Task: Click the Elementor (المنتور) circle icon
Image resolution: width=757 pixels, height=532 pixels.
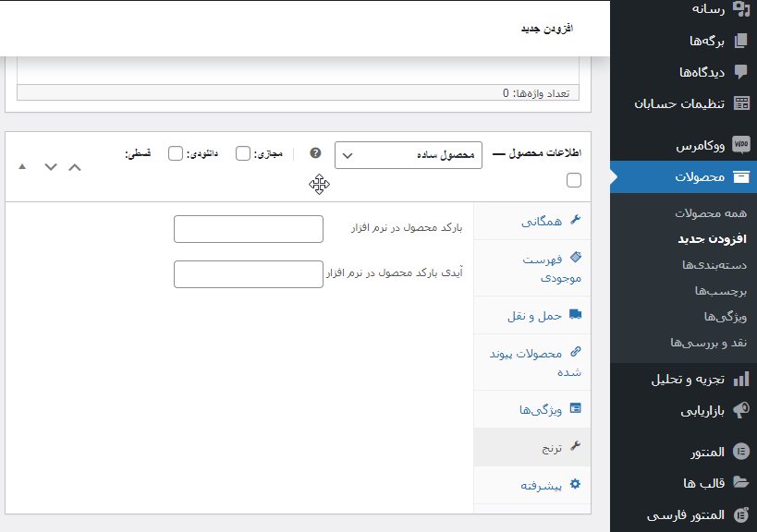Action: [x=741, y=452]
